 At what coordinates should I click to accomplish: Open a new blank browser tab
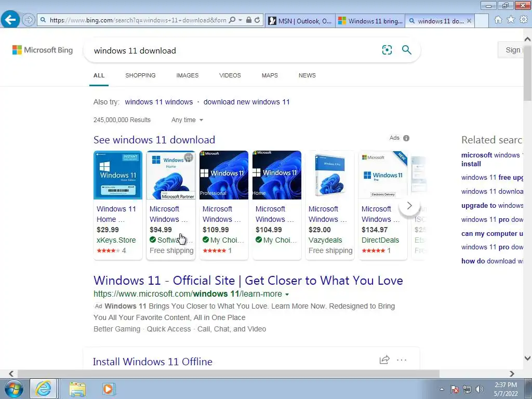click(x=481, y=21)
